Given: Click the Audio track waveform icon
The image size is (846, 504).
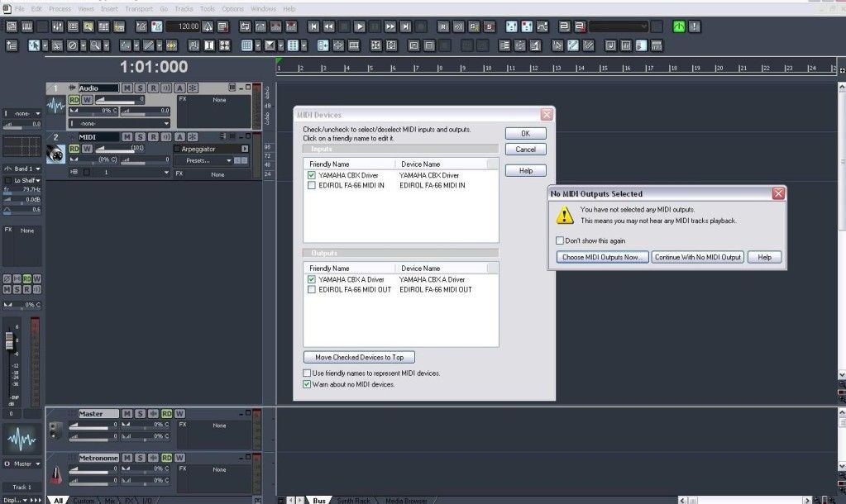Looking at the screenshot, I should [x=56, y=106].
